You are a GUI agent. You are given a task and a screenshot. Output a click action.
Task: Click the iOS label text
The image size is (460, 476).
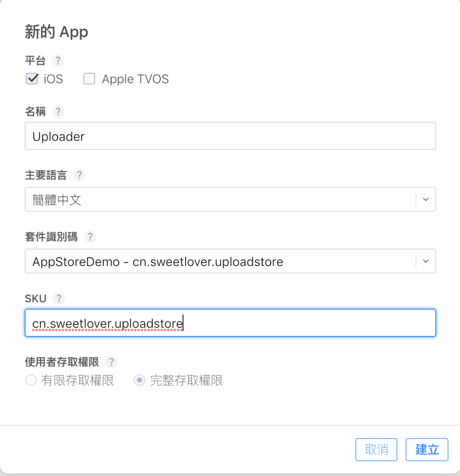53,79
